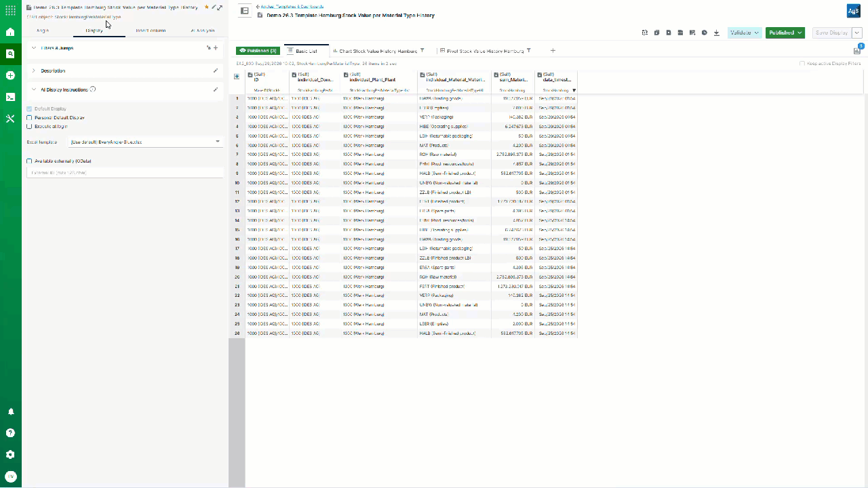Screen dimensions: 868x488
Task: Open the Validate dropdown
Action: [x=744, y=33]
